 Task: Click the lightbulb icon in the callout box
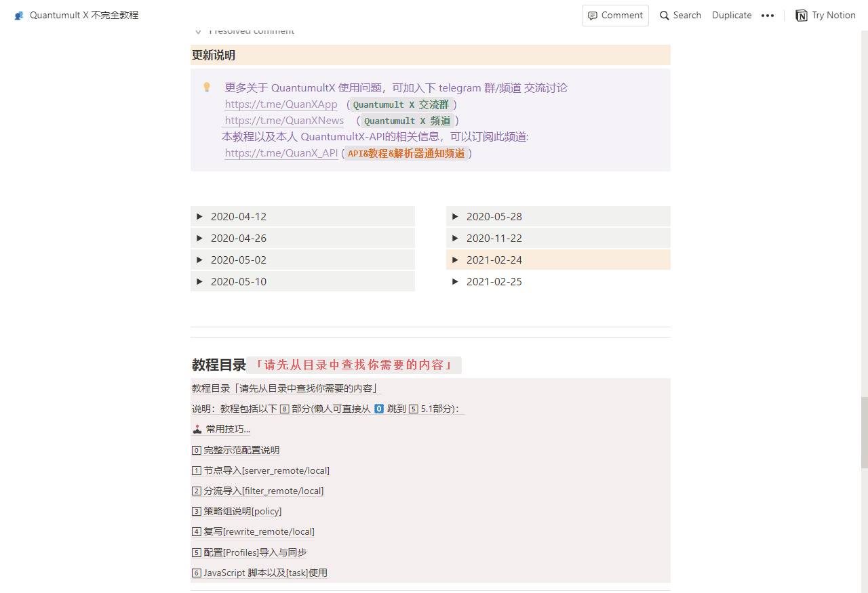207,87
